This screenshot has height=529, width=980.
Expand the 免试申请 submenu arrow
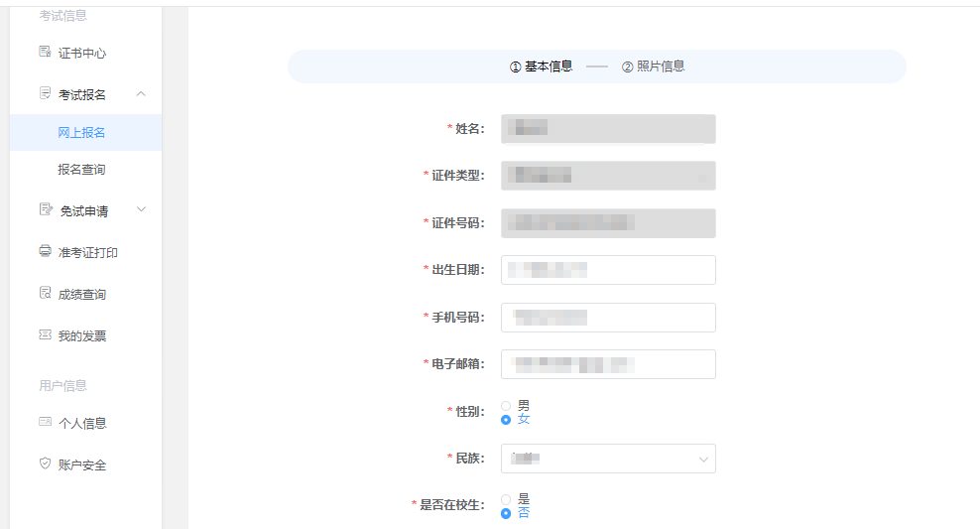coord(141,209)
